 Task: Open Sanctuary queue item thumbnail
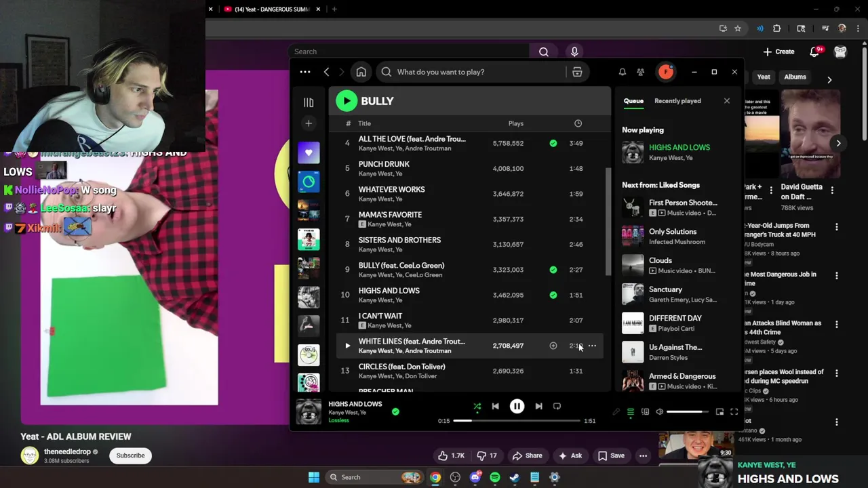[633, 294]
